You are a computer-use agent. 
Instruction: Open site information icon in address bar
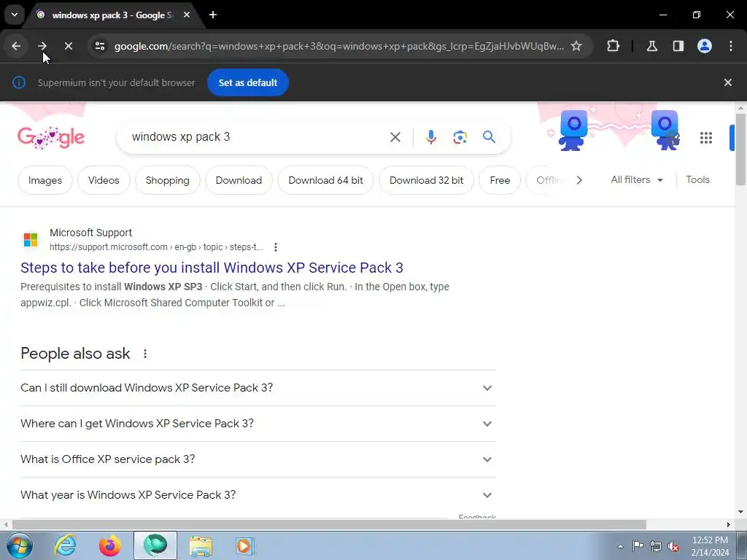100,46
